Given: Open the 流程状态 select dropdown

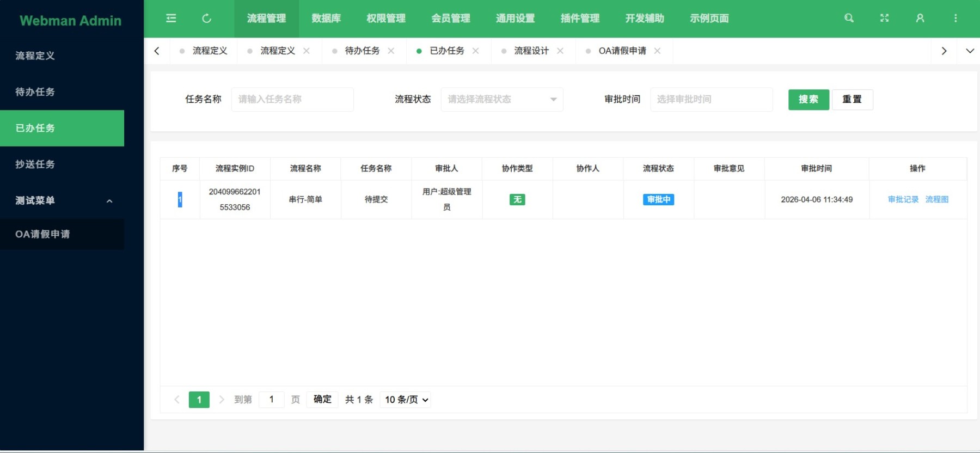Looking at the screenshot, I should click(x=501, y=100).
